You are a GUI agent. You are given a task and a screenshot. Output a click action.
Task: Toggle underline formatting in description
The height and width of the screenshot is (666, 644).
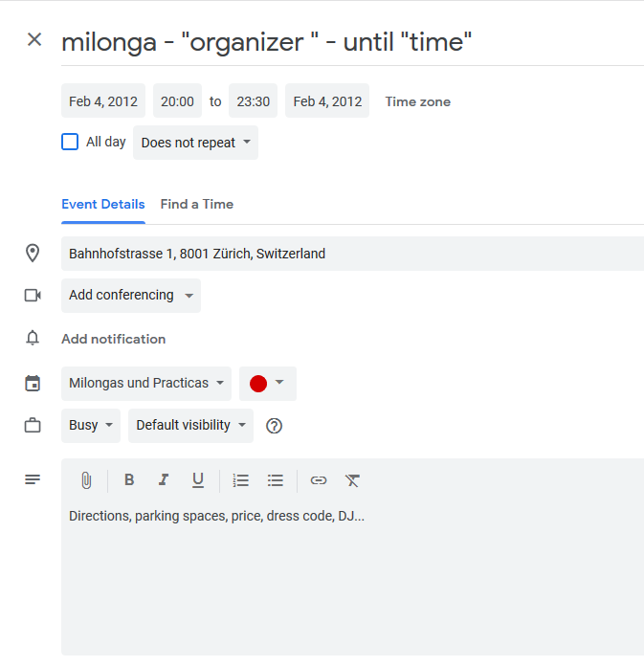coord(198,480)
